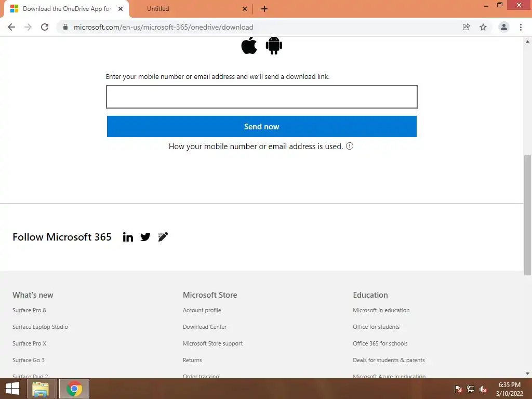Open the Office for students link
532x399 pixels.
point(376,327)
